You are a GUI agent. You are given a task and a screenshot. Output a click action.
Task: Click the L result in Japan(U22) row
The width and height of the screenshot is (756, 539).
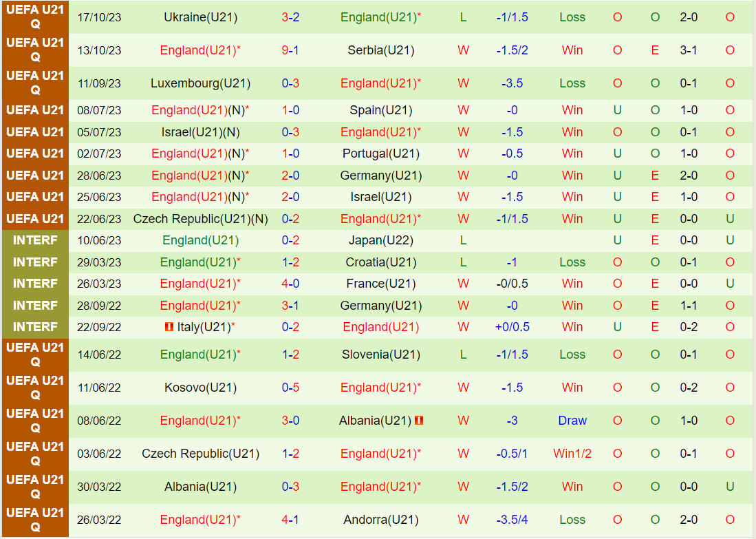click(x=464, y=241)
